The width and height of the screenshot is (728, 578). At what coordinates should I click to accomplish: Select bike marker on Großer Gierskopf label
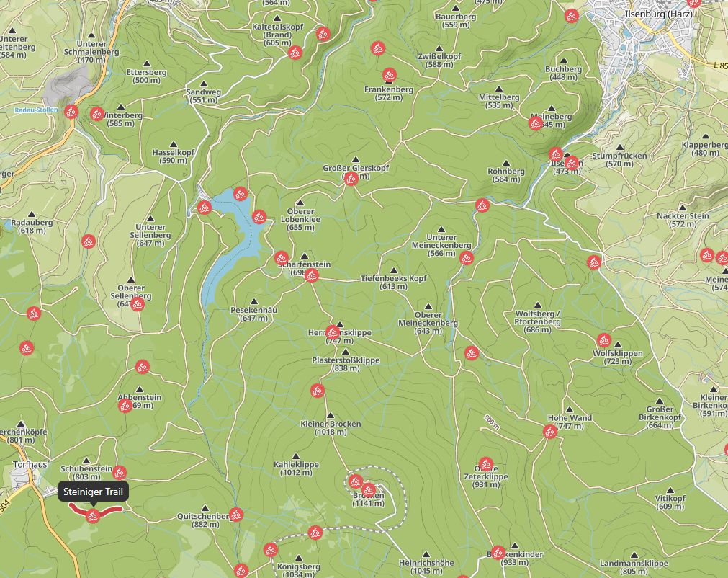coord(351,179)
